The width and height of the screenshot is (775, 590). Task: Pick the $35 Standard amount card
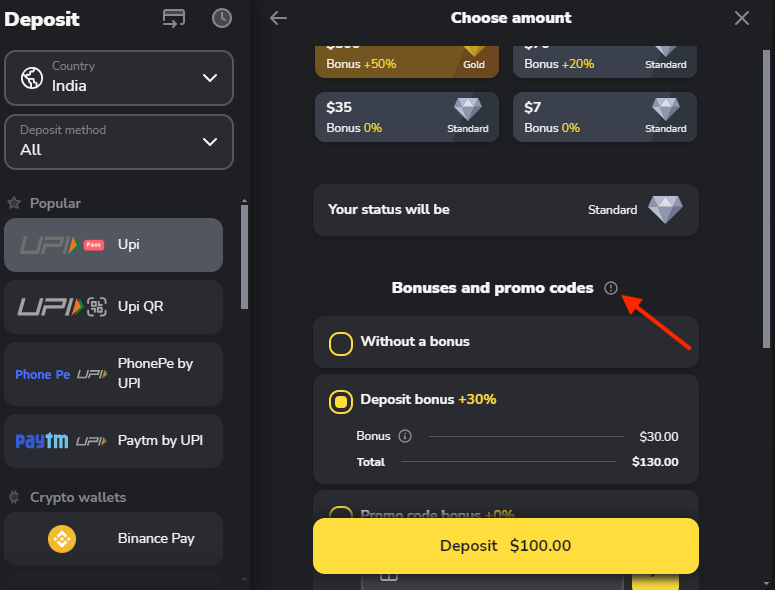point(406,117)
